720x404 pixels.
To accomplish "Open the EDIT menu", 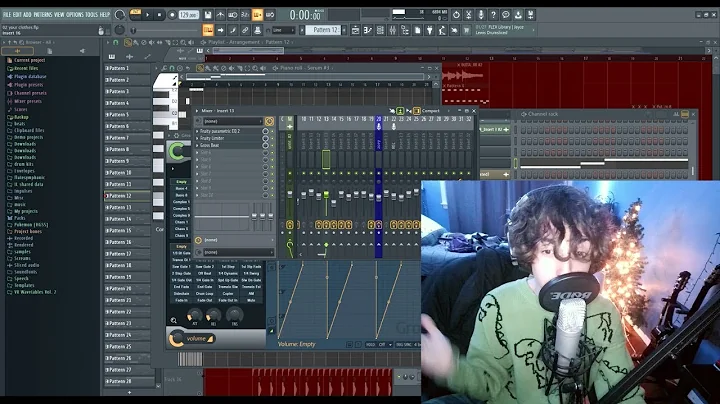I will (x=17, y=15).
